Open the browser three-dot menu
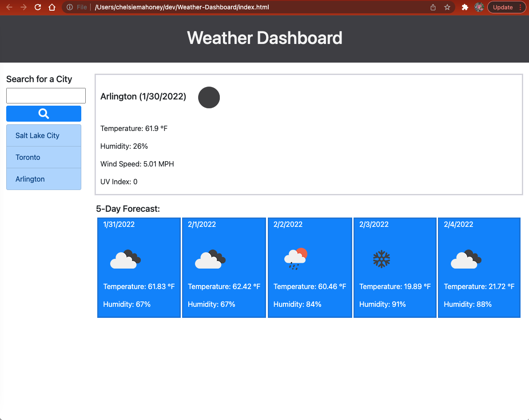Screen dimensions: 529x420 (x=520, y=7)
